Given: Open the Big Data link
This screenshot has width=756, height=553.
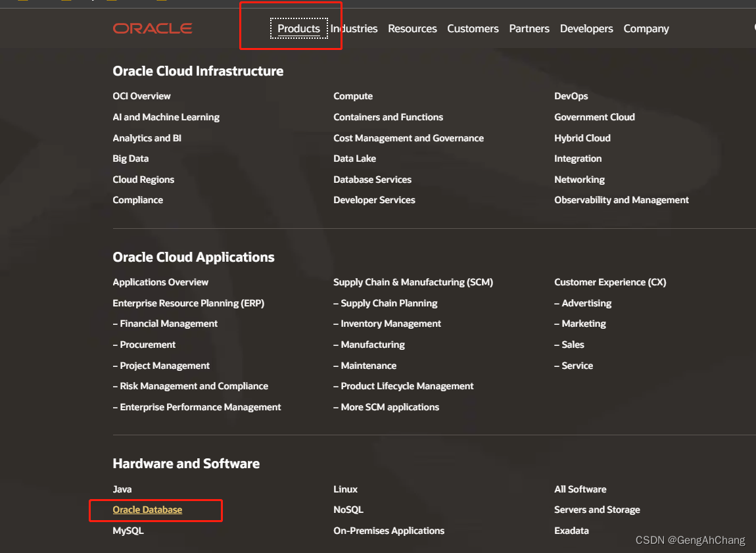Looking at the screenshot, I should click(x=131, y=158).
